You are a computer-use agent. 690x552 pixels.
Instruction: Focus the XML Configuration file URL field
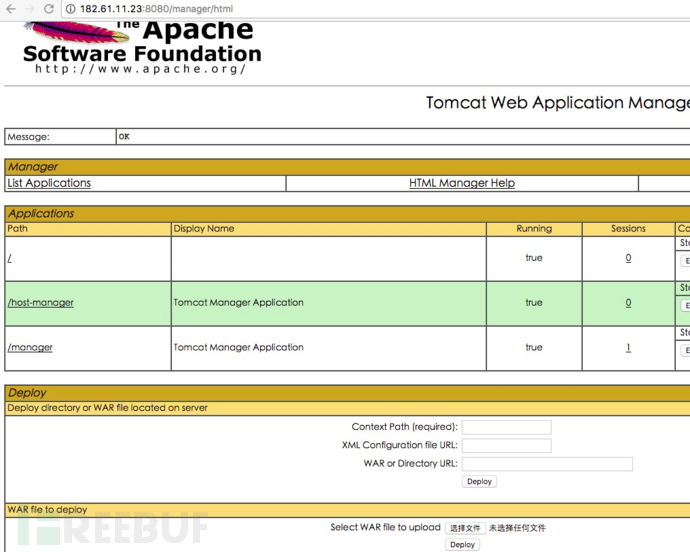506,445
